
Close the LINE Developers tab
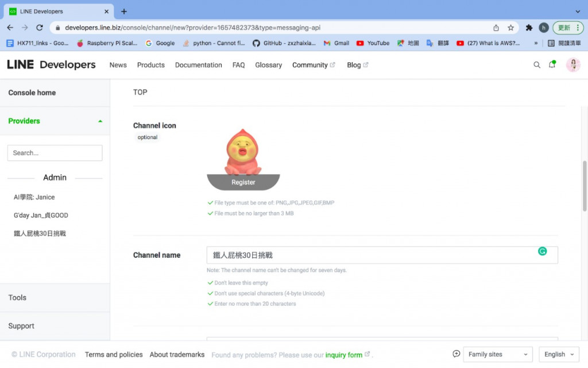[x=106, y=11]
